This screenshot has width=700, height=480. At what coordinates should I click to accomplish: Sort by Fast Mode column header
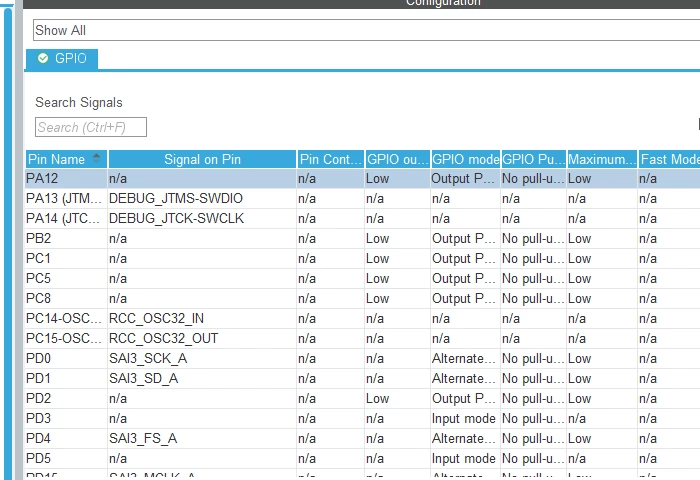(669, 159)
